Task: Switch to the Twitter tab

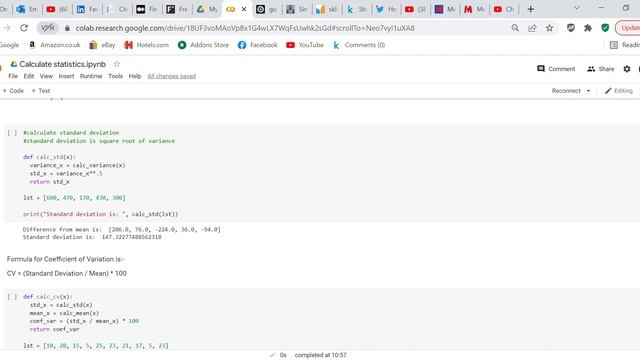Action: point(386,9)
